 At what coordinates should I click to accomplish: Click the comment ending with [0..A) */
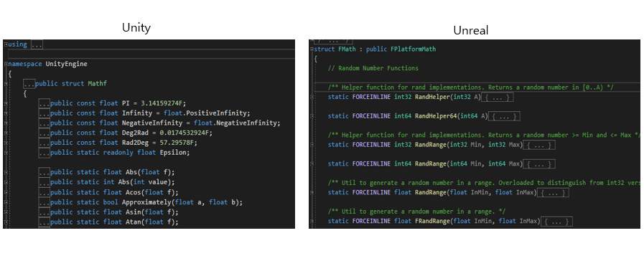pyautogui.click(x=471, y=87)
